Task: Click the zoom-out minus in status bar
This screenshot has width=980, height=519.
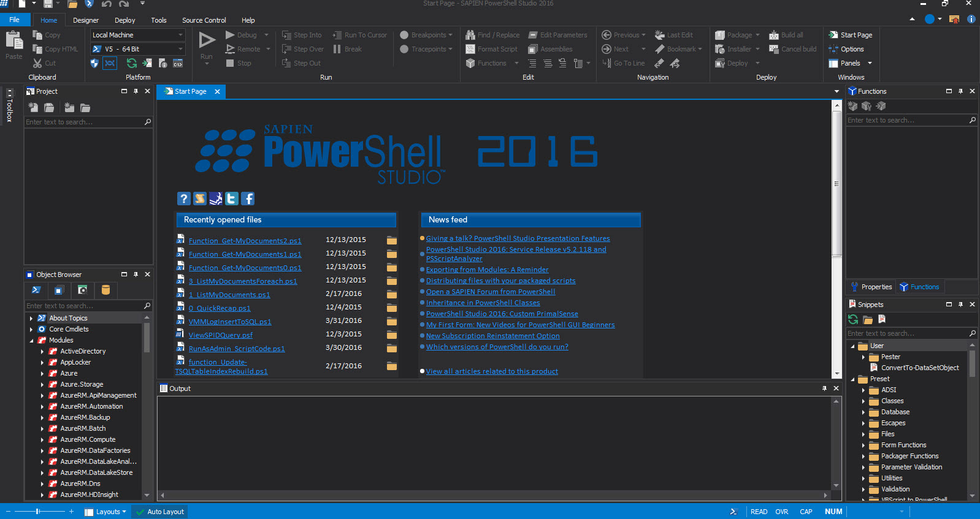Action: point(8,511)
